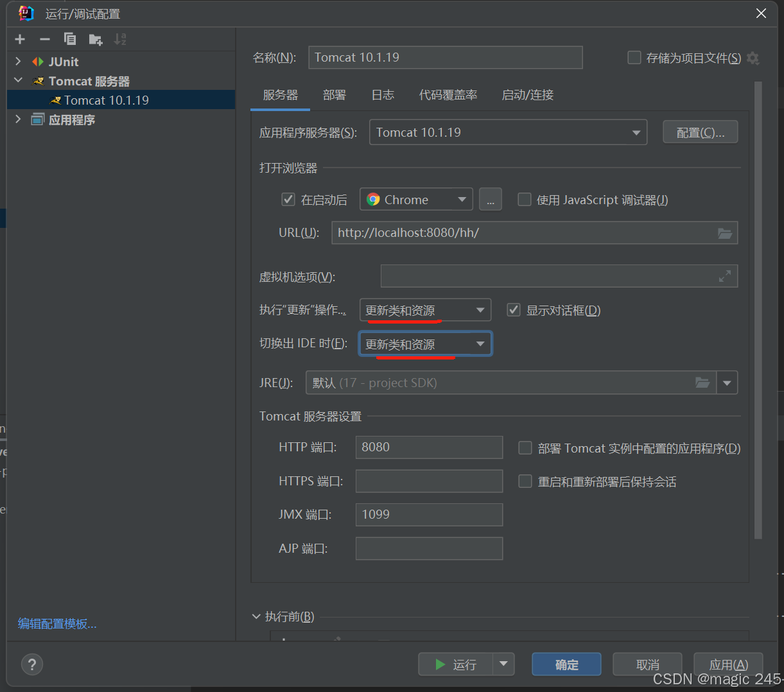Enable deploy applications configured in Tomcat instance

tap(525, 448)
